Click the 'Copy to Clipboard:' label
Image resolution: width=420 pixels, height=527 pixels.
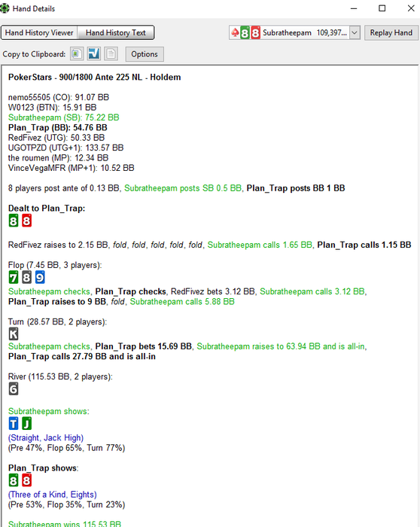tap(34, 54)
